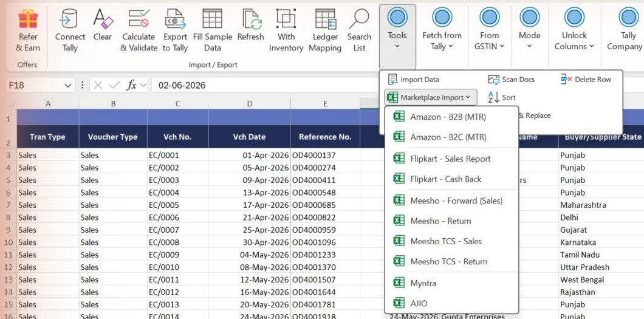The height and width of the screenshot is (319, 644).
Task: Expand the Unlock Columns dropdown
Action: (x=574, y=30)
